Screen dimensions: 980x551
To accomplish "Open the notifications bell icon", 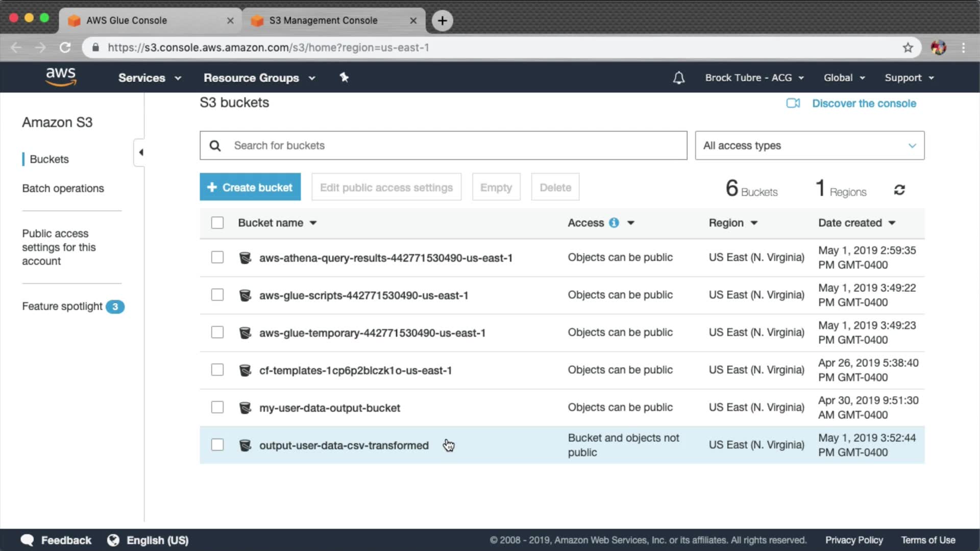I will coord(678,78).
